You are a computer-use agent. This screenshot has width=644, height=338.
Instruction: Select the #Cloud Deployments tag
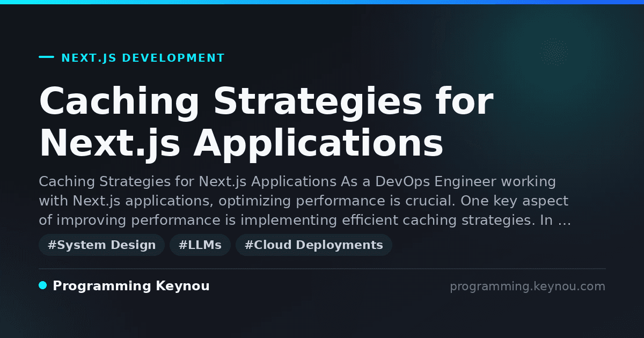pyautogui.click(x=314, y=245)
